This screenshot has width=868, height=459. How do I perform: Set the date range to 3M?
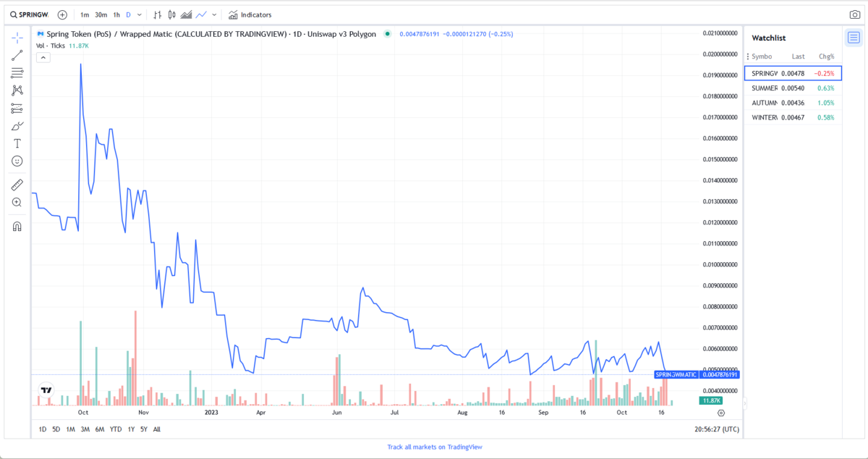click(x=85, y=429)
